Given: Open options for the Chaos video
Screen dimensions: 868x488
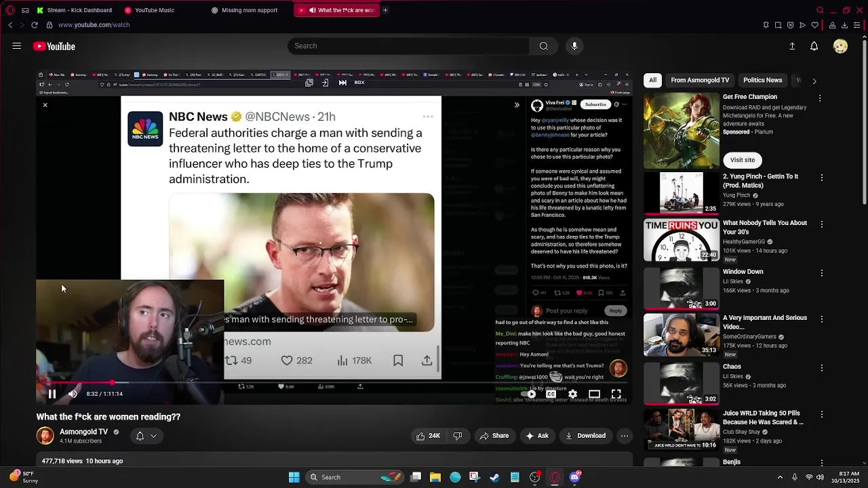Looking at the screenshot, I should tap(822, 368).
